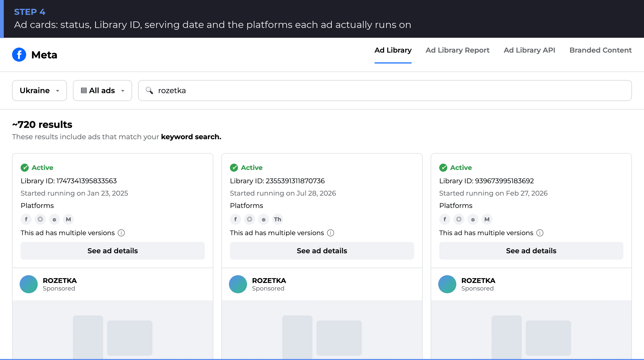The image size is (644, 360).
Task: Click Facebook platform icon on Jul 28, 2026 ad
Action: pos(235,219)
